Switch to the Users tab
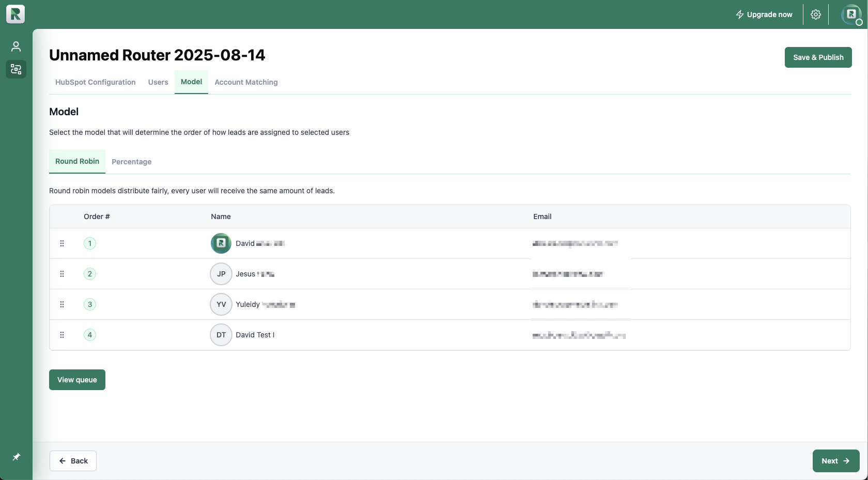Screen dimensions: 868x480 tap(158, 82)
